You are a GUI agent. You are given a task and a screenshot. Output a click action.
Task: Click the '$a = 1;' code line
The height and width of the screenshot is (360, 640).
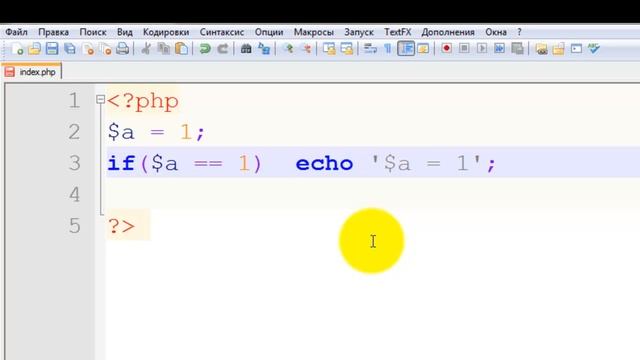click(156, 132)
